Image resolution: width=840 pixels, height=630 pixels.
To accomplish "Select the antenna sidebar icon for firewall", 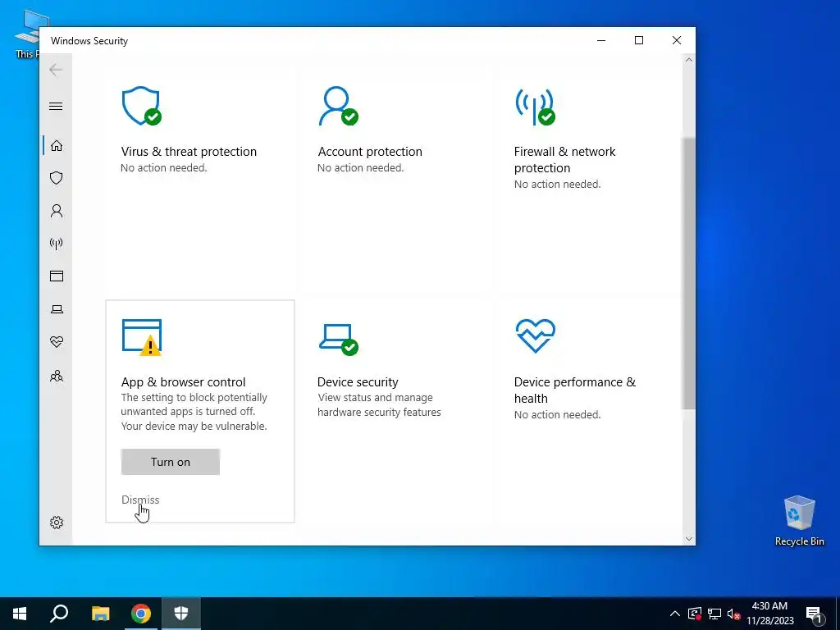I will (x=57, y=244).
